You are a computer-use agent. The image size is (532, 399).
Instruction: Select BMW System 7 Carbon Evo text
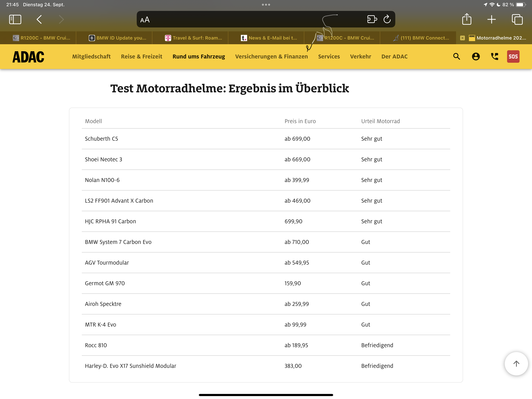tap(118, 242)
